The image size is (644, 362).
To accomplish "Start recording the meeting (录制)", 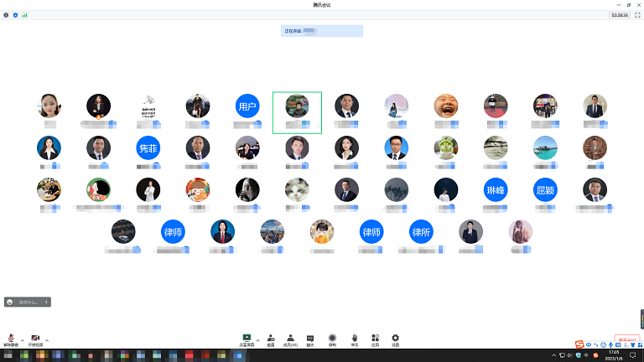I will [x=332, y=339].
